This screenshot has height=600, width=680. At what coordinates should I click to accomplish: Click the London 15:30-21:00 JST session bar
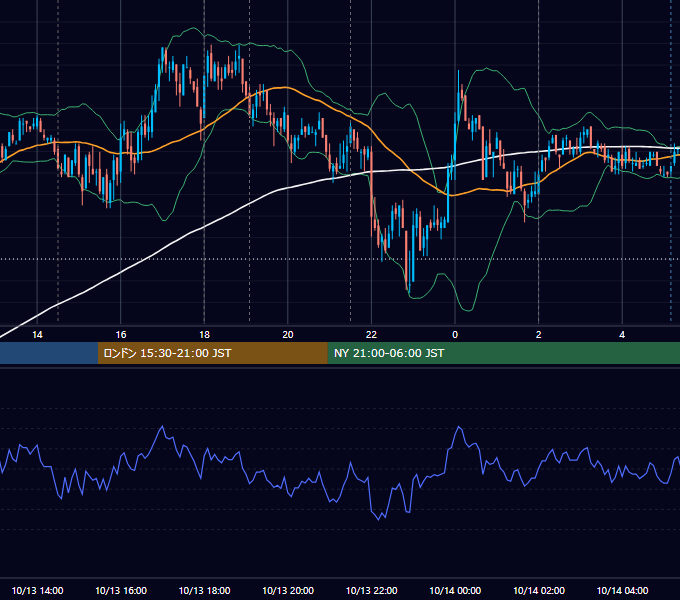212,353
